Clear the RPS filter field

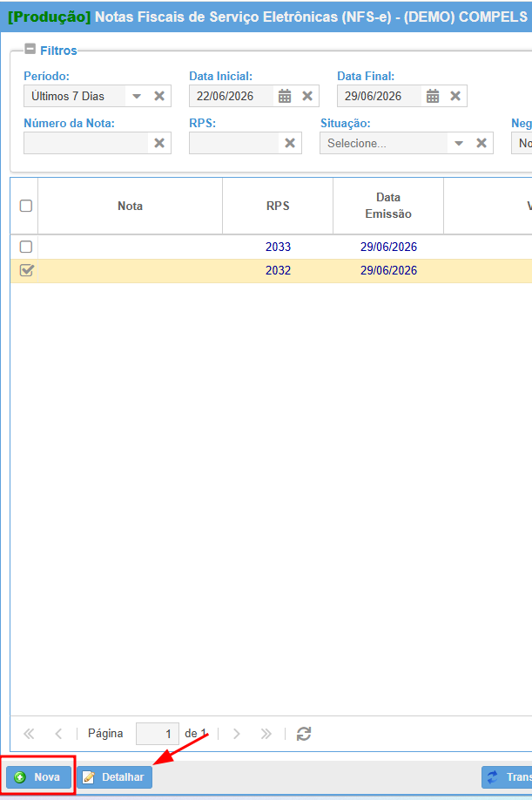(290, 143)
